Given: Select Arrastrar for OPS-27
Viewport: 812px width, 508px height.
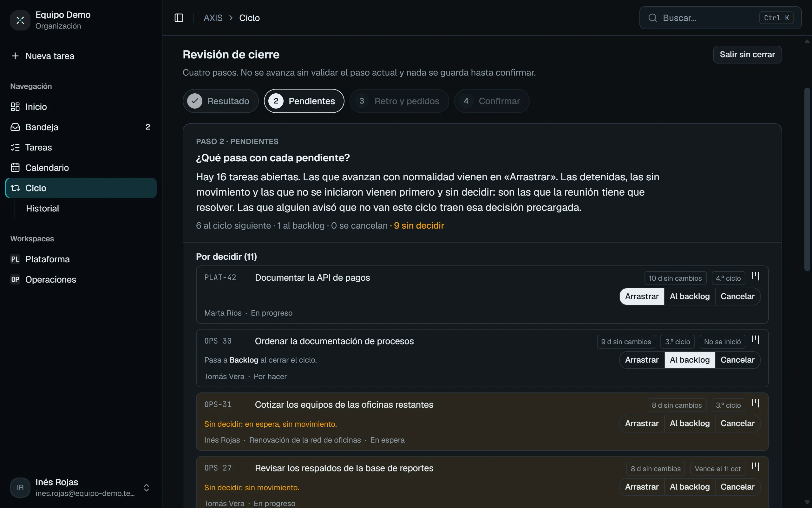Looking at the screenshot, I should pos(642,487).
